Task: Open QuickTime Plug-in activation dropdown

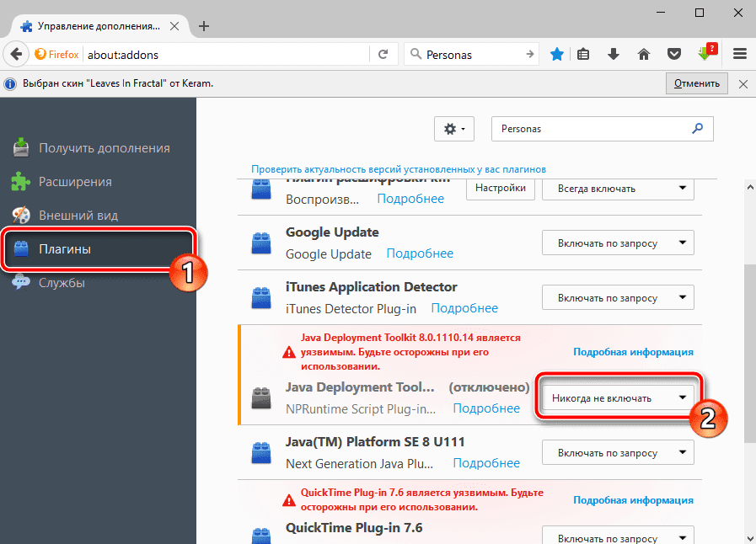Action: coord(618,536)
